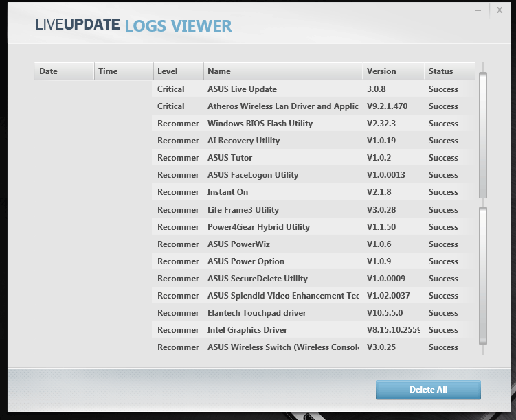Viewport: 516px width, 420px height.
Task: Select Life Frame3 Utility entry
Action: (x=313, y=210)
